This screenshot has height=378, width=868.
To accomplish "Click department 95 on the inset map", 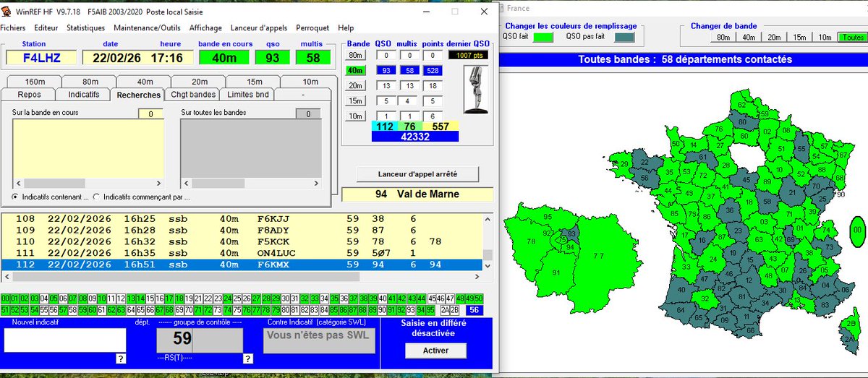I will (548, 217).
